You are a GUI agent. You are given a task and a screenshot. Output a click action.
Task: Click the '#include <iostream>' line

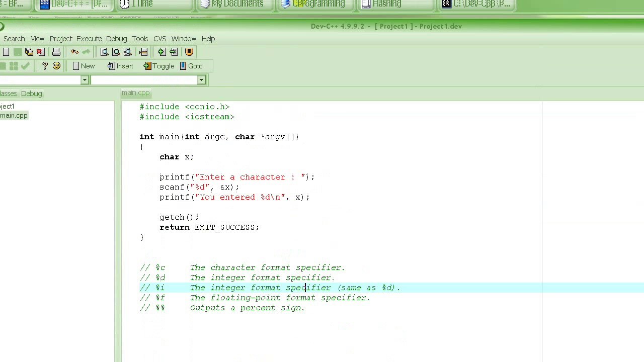(187, 117)
